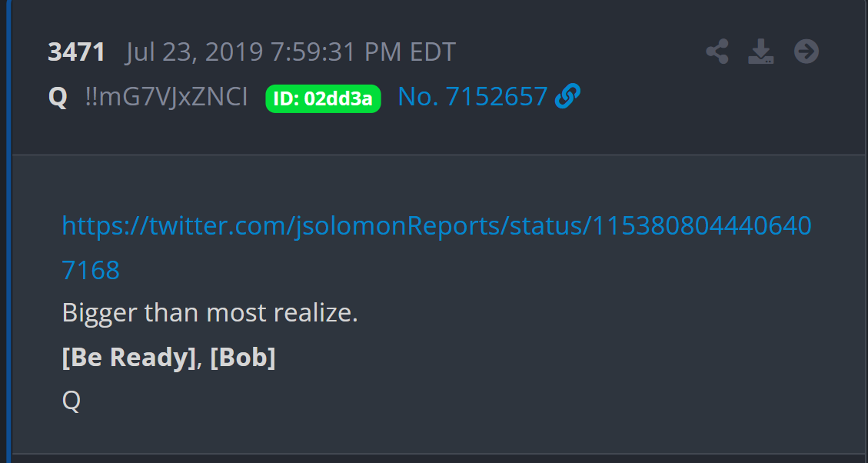Select the bold [Be Ready] text

pyautogui.click(x=129, y=357)
